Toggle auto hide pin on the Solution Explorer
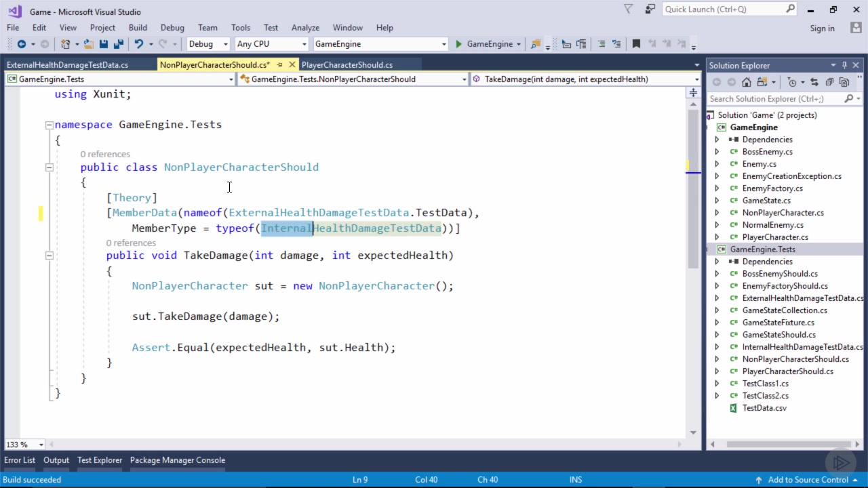Image resolution: width=868 pixels, height=488 pixels. point(845,65)
